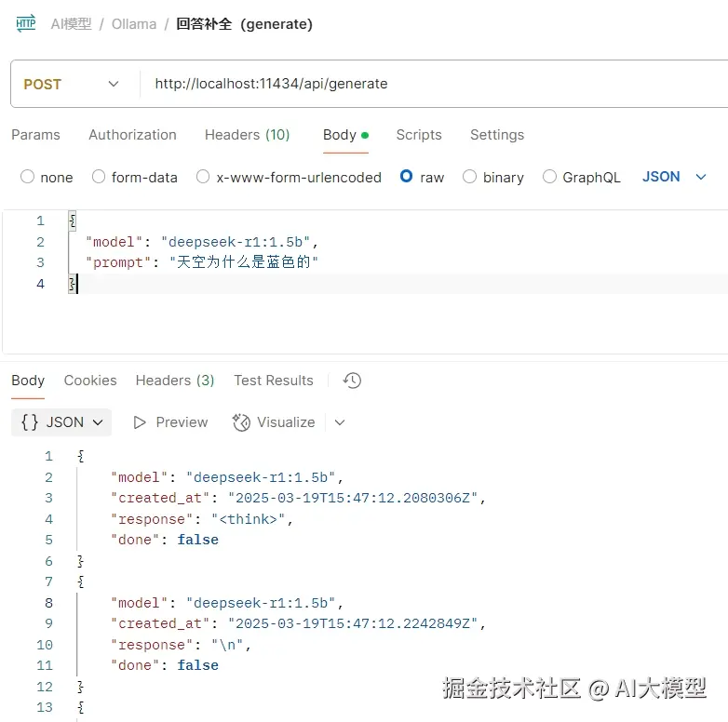Select the form-data body type
This screenshot has width=728, height=722.
point(99,177)
